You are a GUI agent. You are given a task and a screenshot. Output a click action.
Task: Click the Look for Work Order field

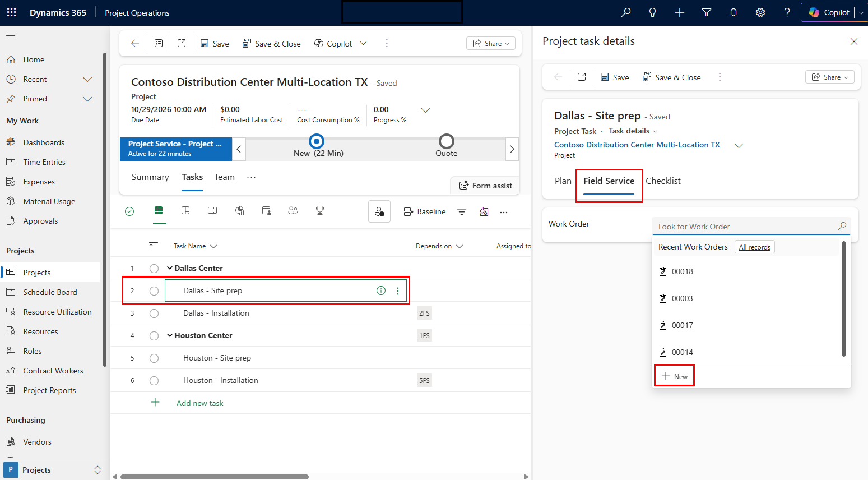tap(751, 227)
